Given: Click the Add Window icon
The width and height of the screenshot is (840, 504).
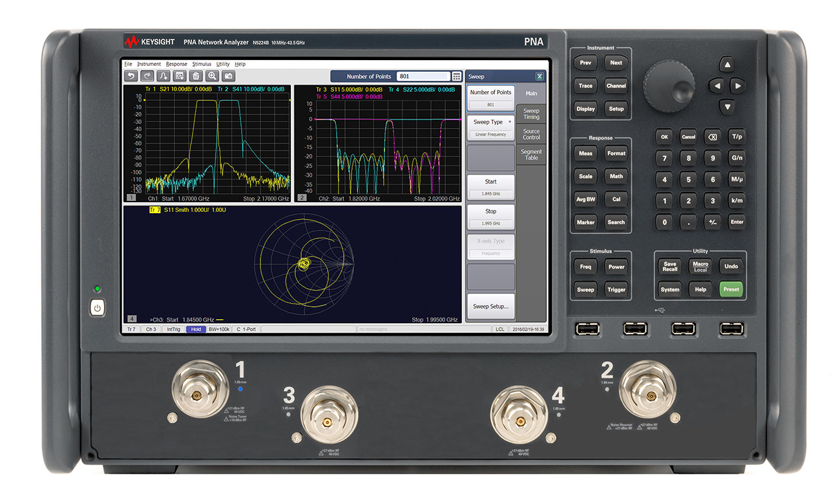Looking at the screenshot, I should (x=180, y=76).
